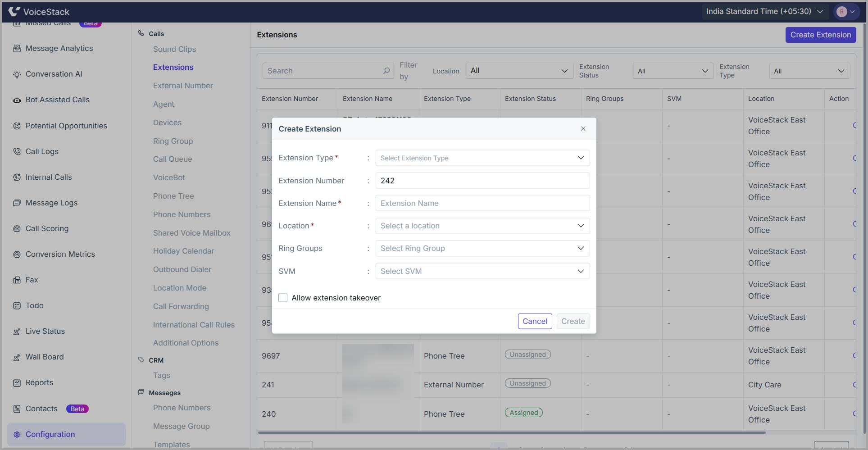Click the horizontal scrollbar under the table

click(512, 432)
